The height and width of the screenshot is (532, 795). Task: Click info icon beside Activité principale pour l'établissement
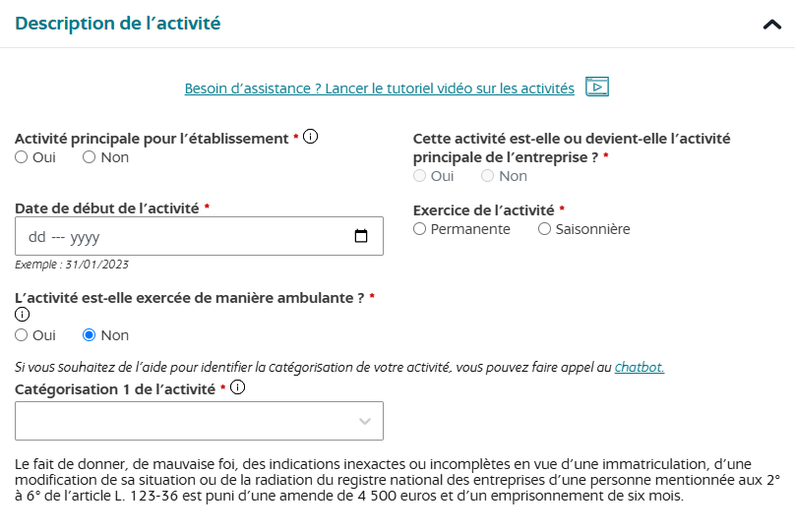pyautogui.click(x=311, y=137)
